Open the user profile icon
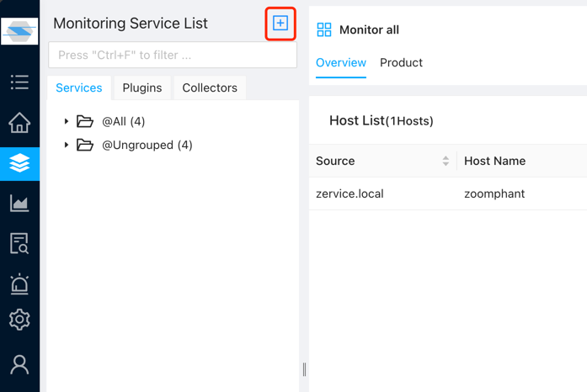This screenshot has width=587, height=392. [19, 363]
